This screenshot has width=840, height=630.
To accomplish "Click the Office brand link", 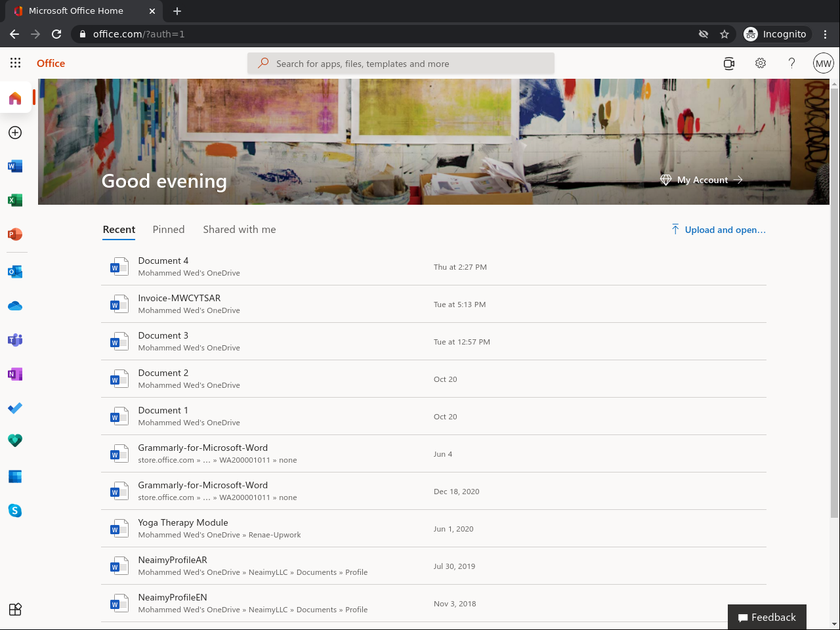I will (51, 64).
